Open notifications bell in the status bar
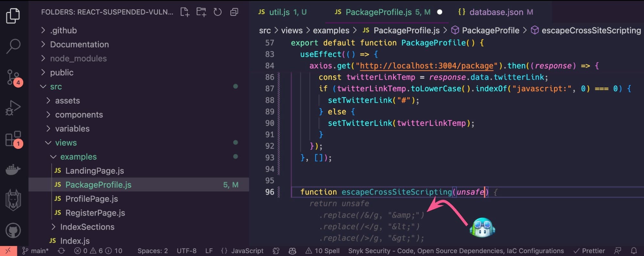The image size is (644, 256). [634, 251]
